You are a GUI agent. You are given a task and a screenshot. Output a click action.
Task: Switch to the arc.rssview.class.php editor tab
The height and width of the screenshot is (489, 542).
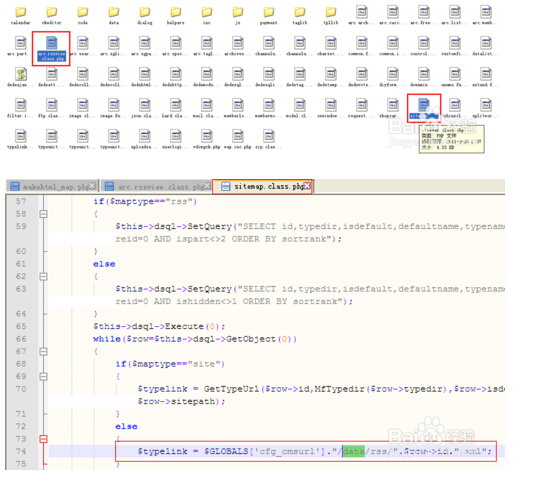157,187
